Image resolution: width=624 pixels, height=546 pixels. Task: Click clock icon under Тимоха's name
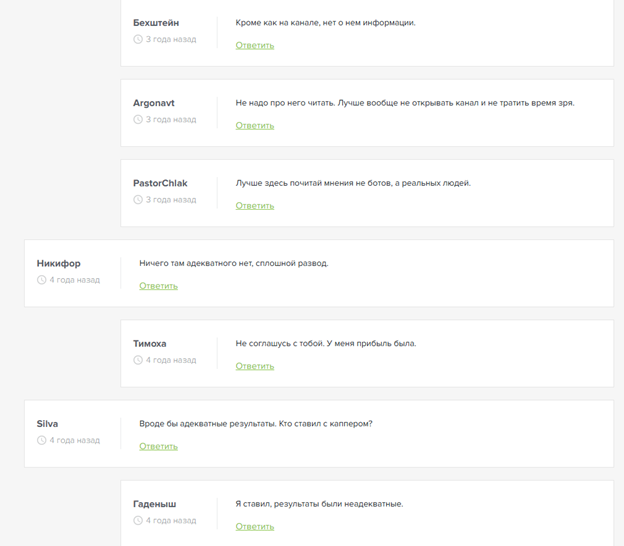138,360
